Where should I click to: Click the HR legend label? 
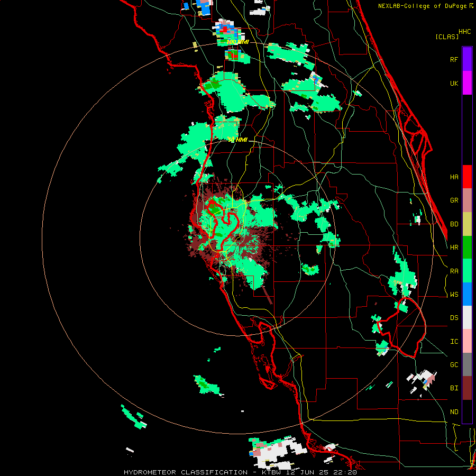(454, 248)
